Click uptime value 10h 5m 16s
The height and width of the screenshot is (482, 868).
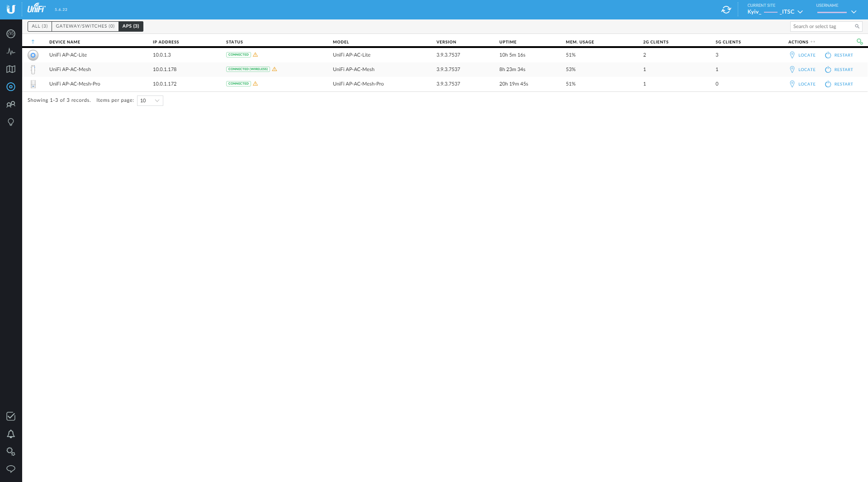click(x=512, y=55)
